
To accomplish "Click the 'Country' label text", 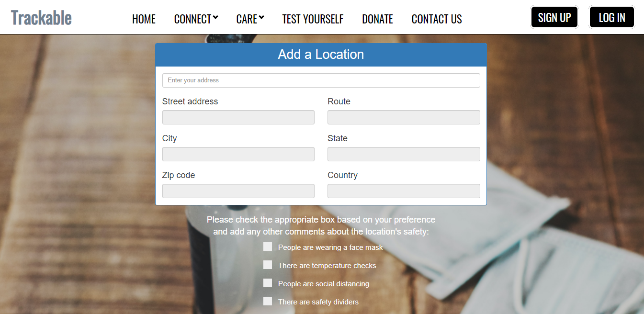I will click(342, 175).
